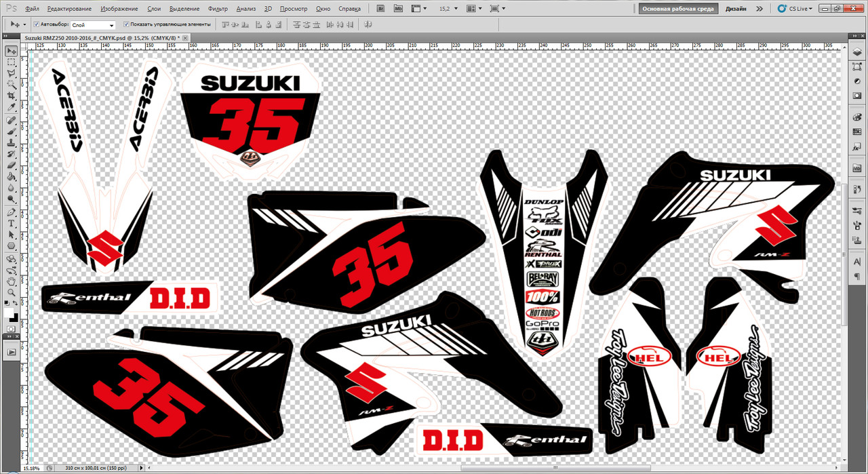The width and height of the screenshot is (868, 474).
Task: Open the 15,2 zoom level dropdown
Action: point(456,9)
